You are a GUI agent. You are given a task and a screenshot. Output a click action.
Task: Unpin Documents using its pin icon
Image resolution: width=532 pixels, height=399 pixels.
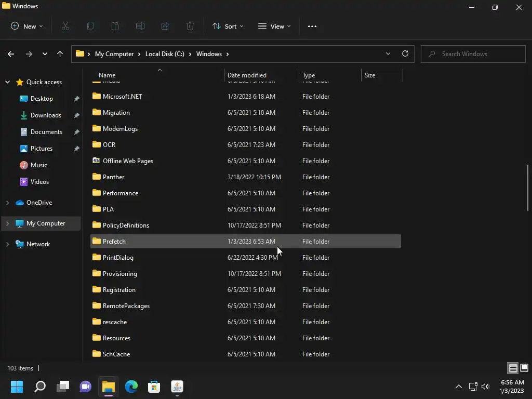pos(77,132)
